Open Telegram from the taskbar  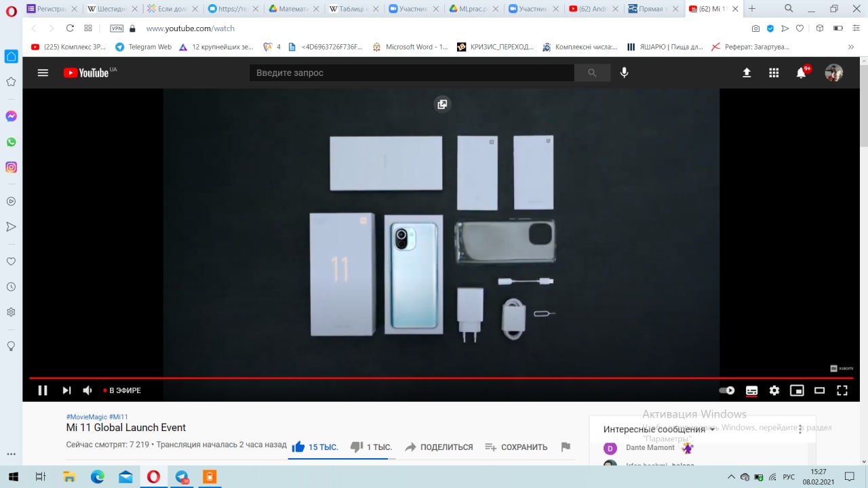coord(182,477)
